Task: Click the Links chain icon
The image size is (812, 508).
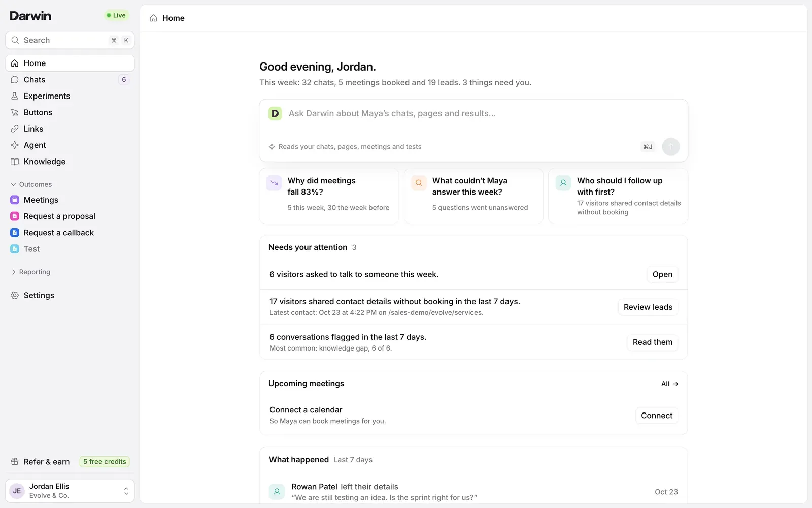Action: tap(15, 129)
